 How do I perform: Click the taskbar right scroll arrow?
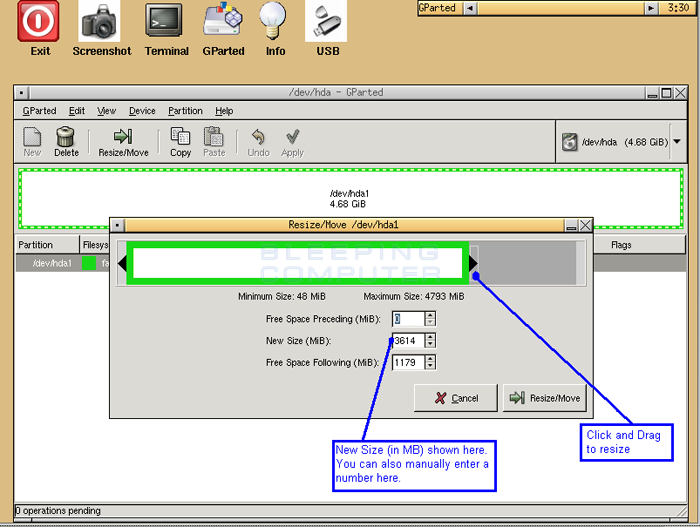coord(651,8)
